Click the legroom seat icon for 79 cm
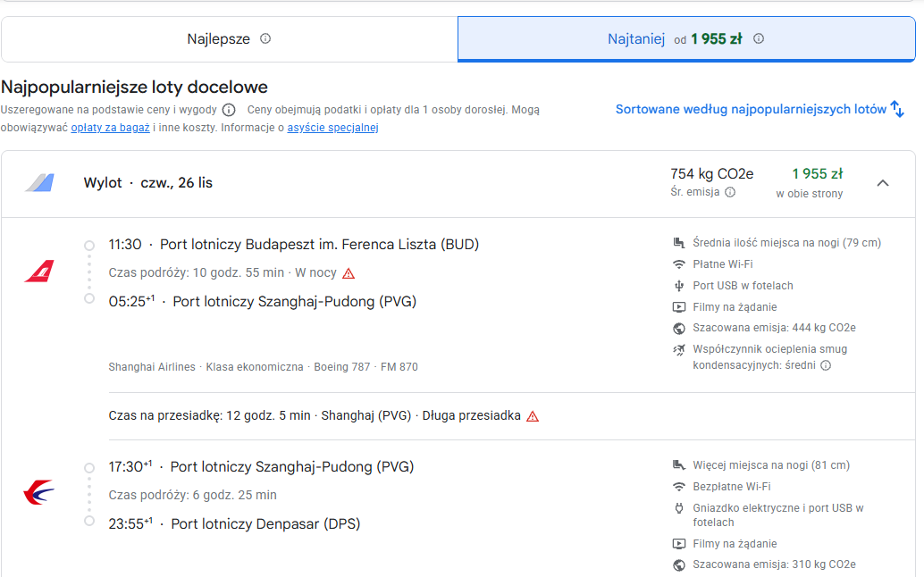924x577 pixels. point(679,243)
